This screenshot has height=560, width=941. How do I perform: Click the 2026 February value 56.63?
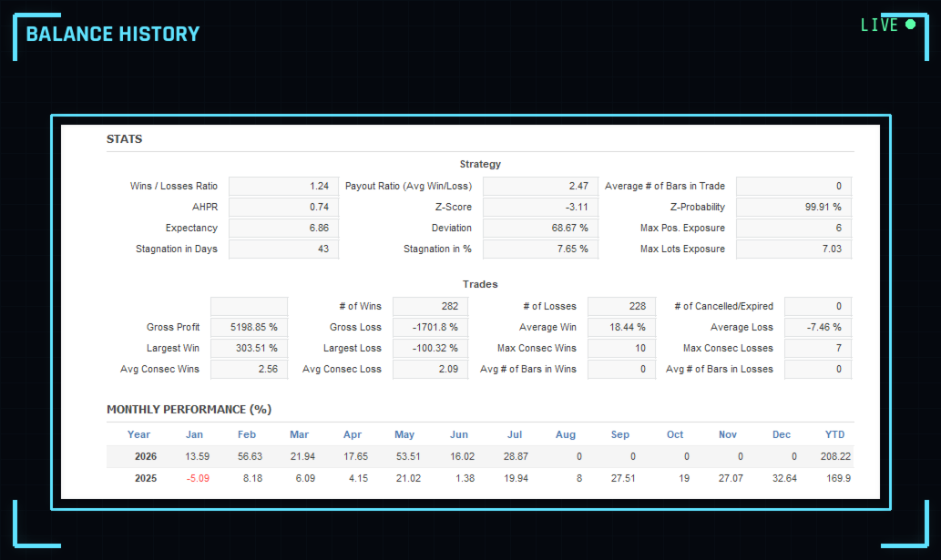[250, 457]
